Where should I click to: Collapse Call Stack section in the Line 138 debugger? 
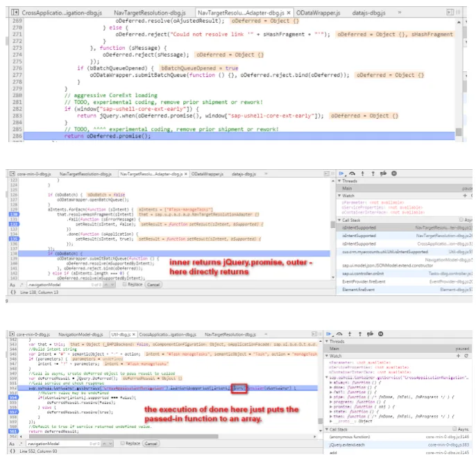pos(339,220)
